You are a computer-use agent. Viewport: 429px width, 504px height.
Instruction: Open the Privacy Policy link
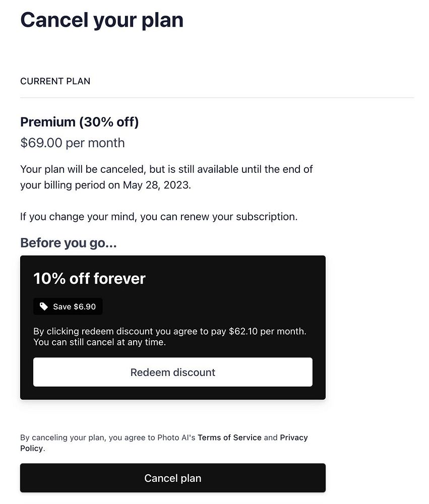pos(293,437)
